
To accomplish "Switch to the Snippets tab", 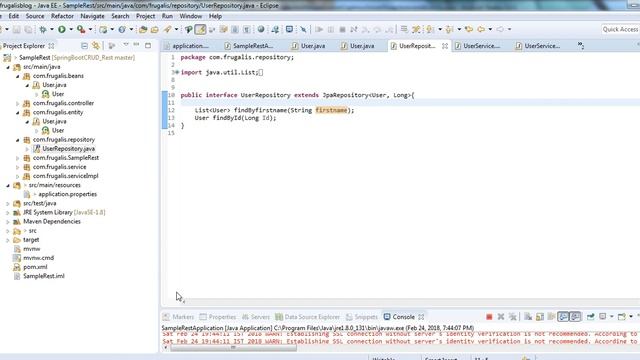I will pos(362,317).
